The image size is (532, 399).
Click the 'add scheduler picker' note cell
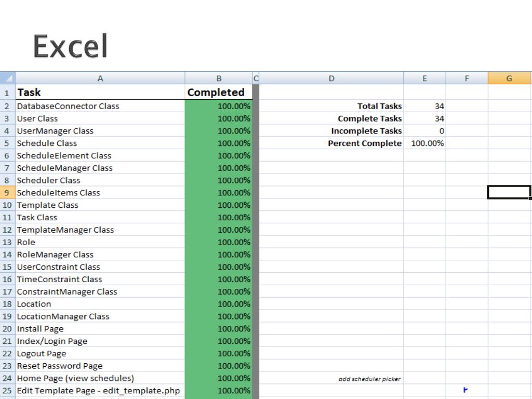click(331, 379)
